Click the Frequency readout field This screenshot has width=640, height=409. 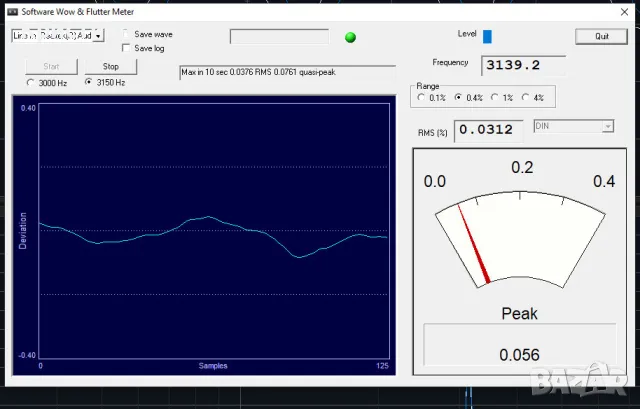point(524,66)
